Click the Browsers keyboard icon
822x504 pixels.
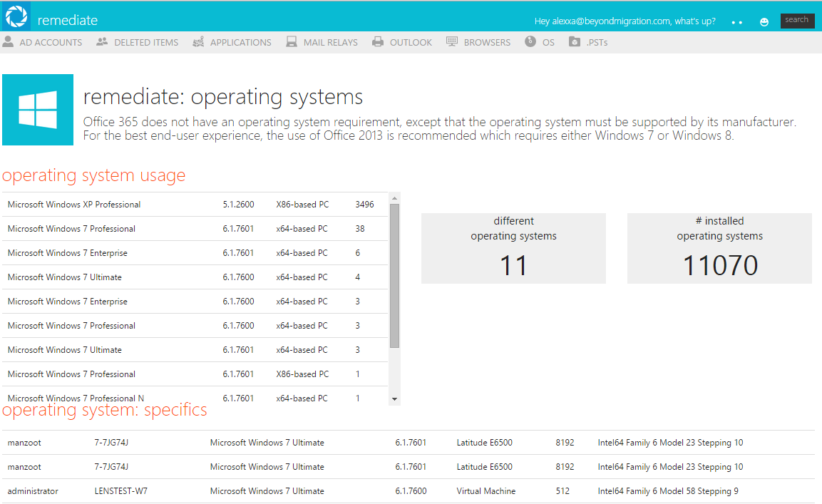[x=452, y=42]
